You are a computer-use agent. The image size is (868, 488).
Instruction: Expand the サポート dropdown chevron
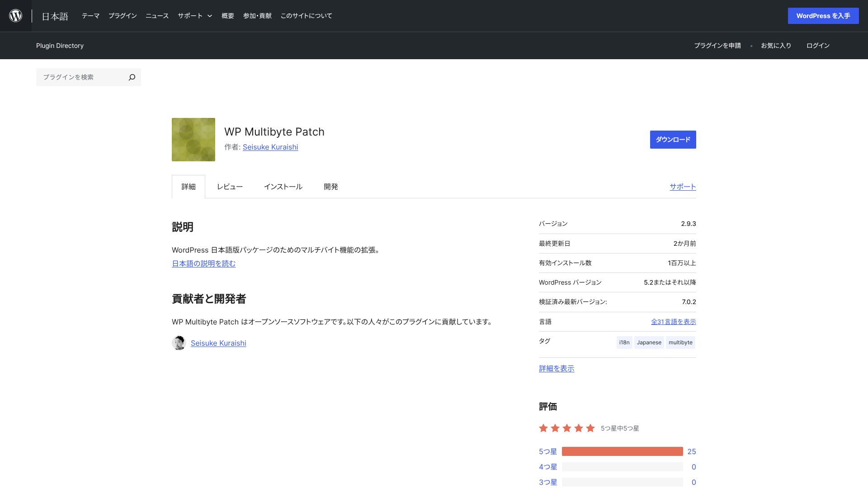(210, 16)
